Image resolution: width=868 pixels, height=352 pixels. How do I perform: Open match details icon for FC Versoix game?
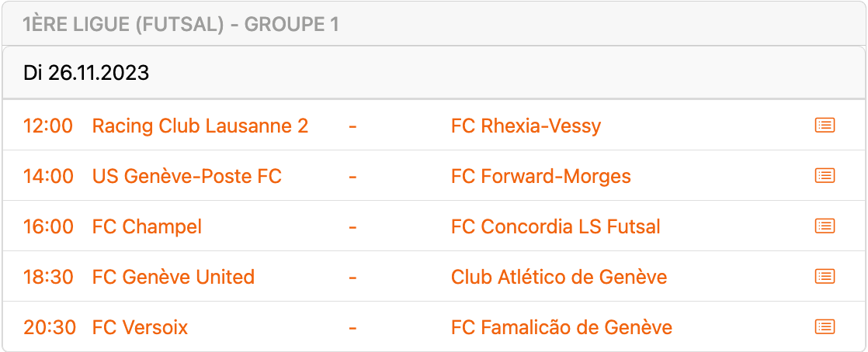click(825, 327)
